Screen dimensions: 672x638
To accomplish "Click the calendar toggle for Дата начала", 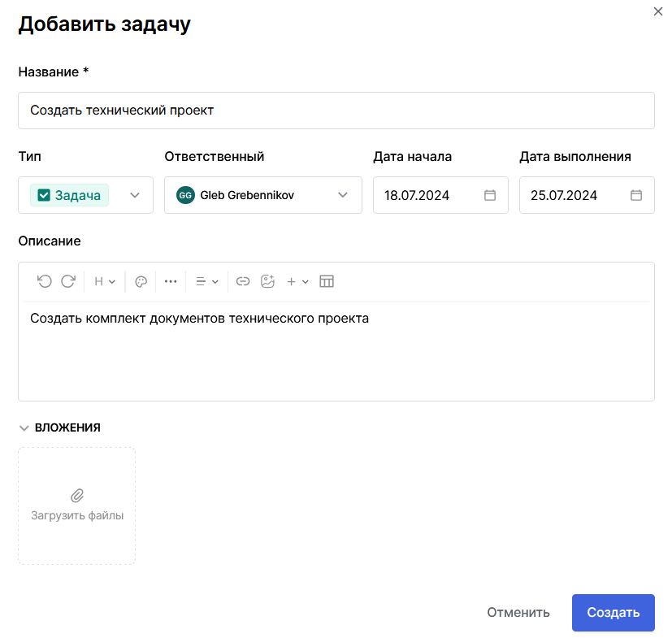I will pos(489,195).
